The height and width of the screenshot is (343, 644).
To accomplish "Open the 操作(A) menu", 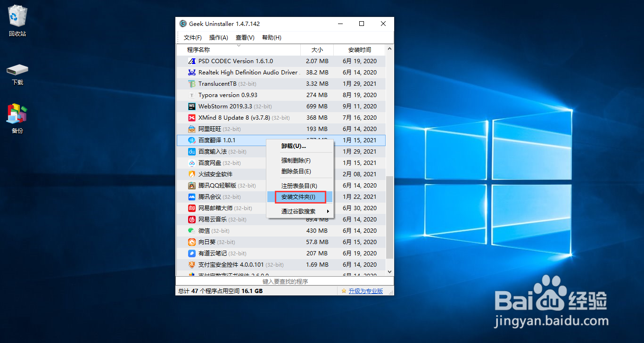I will pyautogui.click(x=219, y=38).
